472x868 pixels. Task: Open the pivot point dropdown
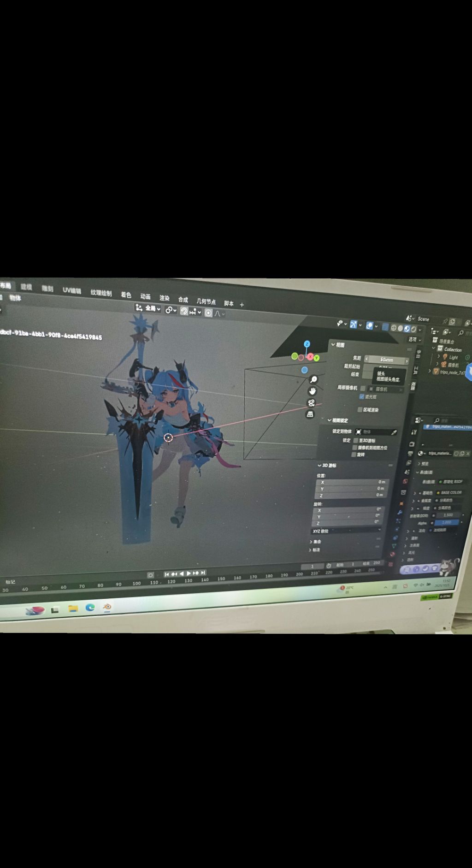click(x=171, y=310)
